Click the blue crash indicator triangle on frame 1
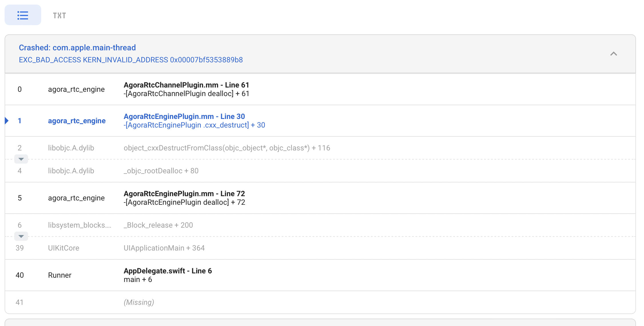This screenshot has height=326, width=644. (x=6, y=120)
